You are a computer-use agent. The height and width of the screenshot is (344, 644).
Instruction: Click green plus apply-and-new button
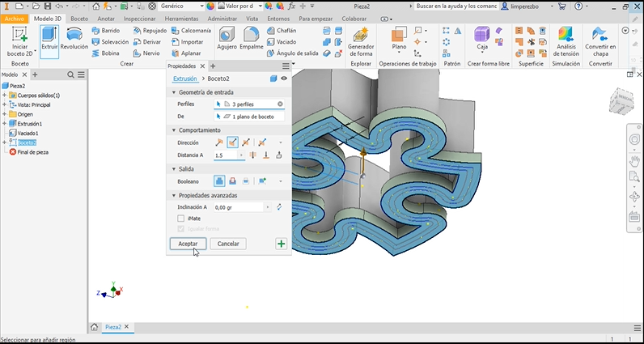click(x=281, y=244)
